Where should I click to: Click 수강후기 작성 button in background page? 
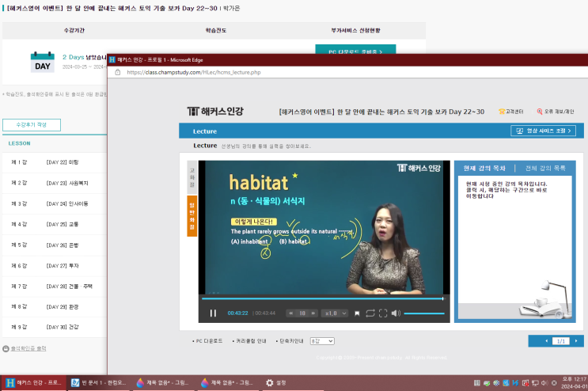coord(32,125)
